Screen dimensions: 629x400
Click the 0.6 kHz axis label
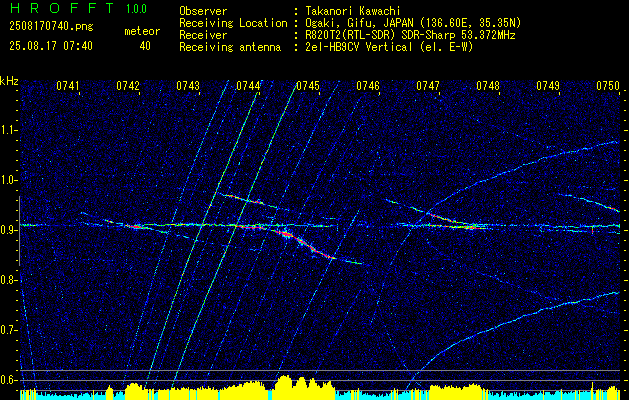click(x=9, y=380)
